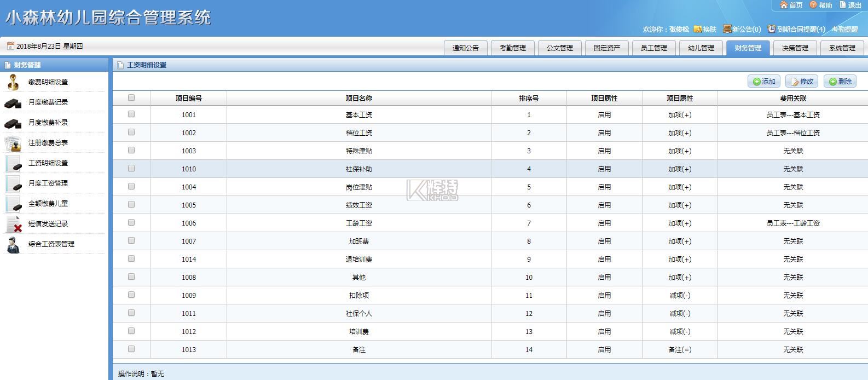
Task: Click the 添加 button
Action: tap(763, 82)
